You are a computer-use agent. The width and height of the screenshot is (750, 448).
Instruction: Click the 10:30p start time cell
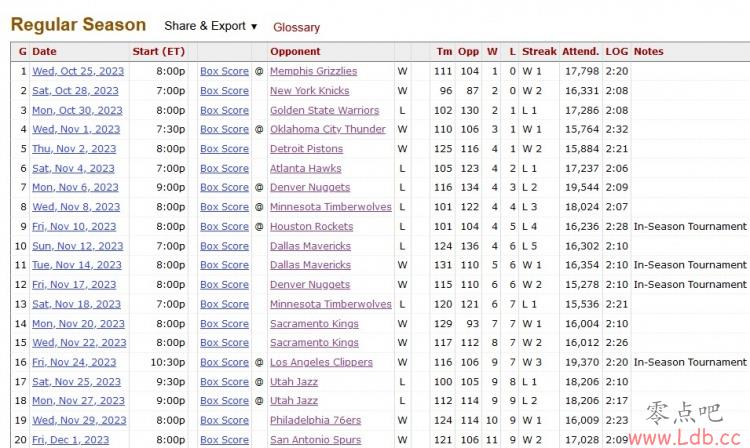click(x=168, y=362)
